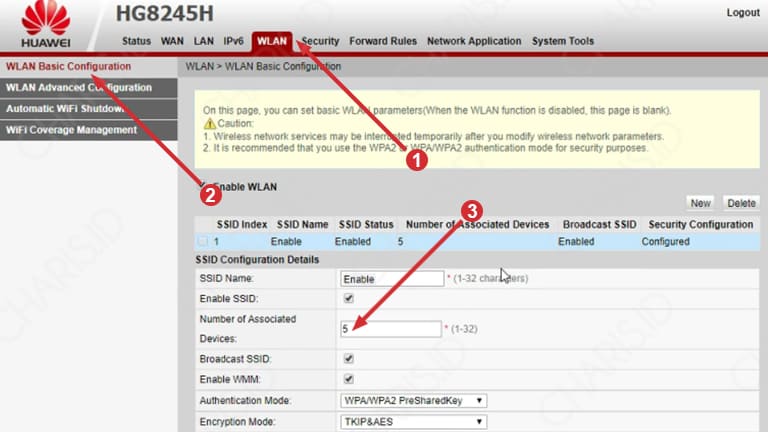Open the LAN tab
The height and width of the screenshot is (432, 768).
203,41
